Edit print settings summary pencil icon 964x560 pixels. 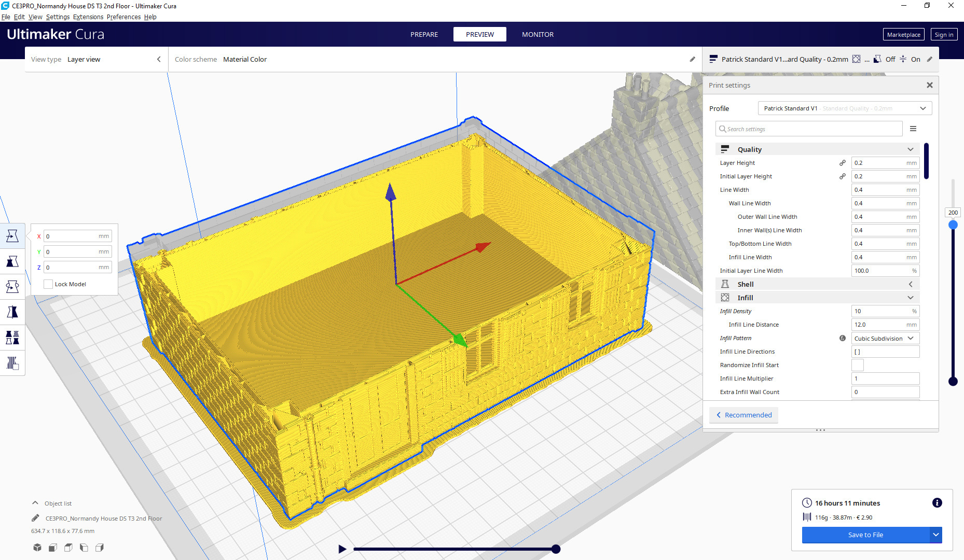coord(930,59)
